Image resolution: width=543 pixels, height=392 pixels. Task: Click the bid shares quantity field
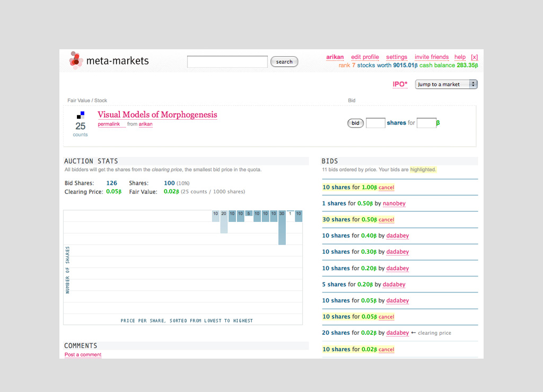pos(375,123)
